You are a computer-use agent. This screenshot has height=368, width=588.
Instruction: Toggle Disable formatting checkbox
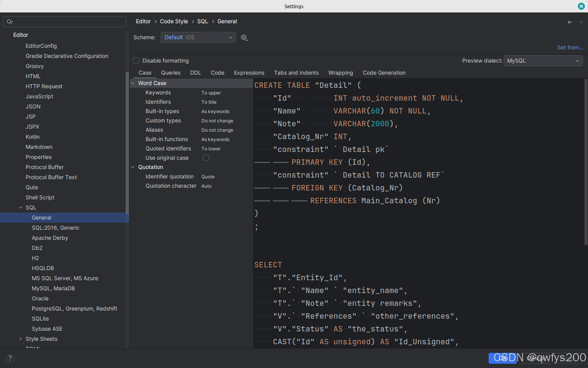(x=136, y=61)
